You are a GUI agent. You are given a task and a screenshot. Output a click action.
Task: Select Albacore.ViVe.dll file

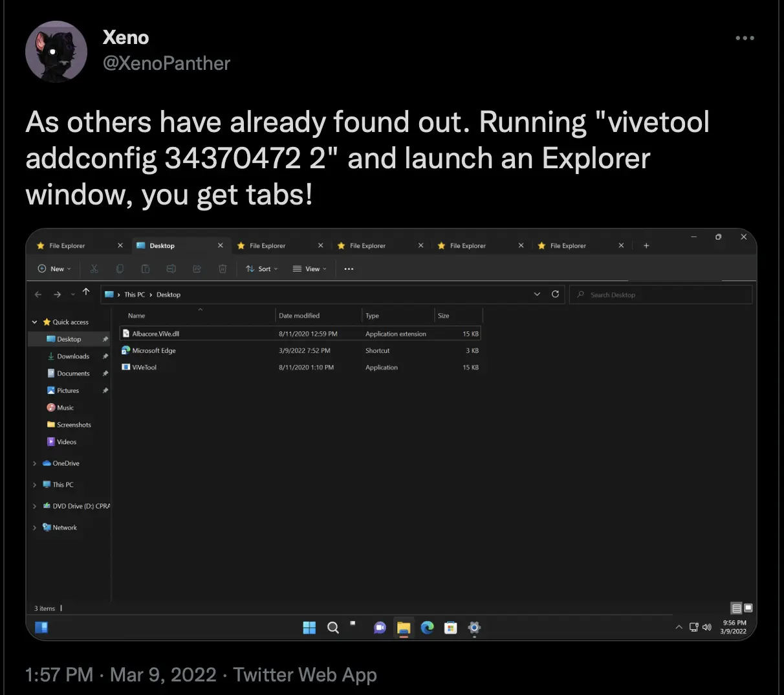pos(300,334)
